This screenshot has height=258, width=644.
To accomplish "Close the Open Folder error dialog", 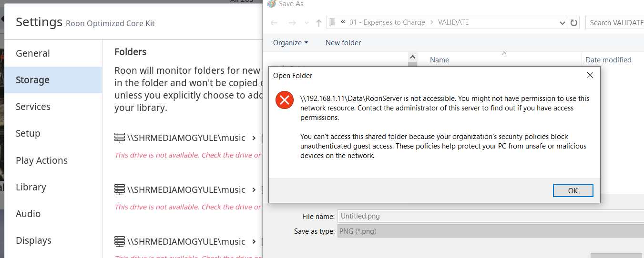I will (x=590, y=75).
